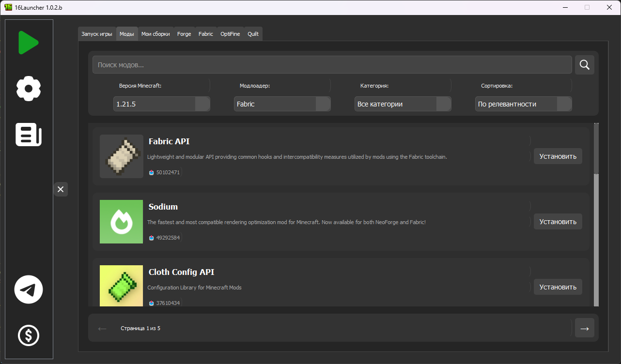Collapse sidebar with the X button
Viewport: 621px width, 364px height.
pyautogui.click(x=61, y=189)
